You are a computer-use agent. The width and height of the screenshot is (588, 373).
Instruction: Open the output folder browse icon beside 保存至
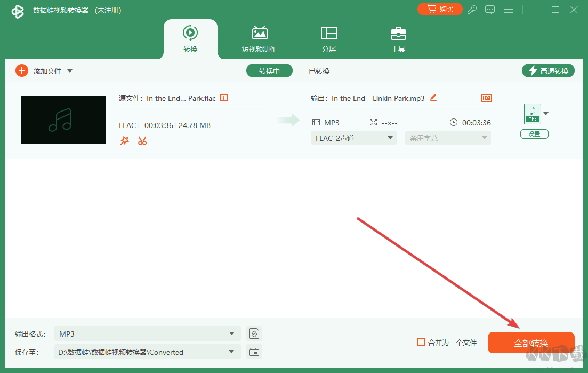click(x=254, y=352)
